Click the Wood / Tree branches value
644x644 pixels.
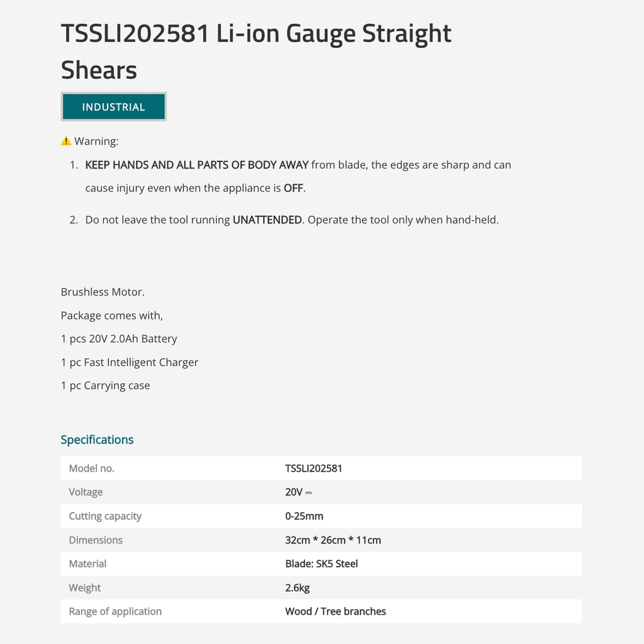(x=335, y=611)
